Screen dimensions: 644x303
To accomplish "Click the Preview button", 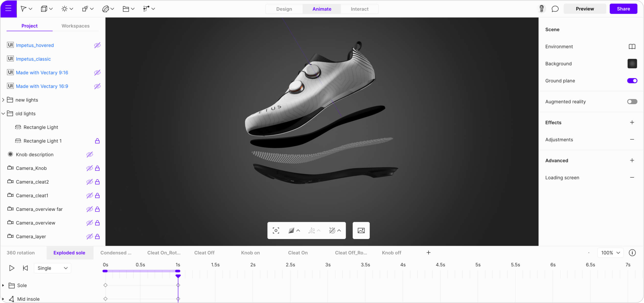I will pos(585,9).
